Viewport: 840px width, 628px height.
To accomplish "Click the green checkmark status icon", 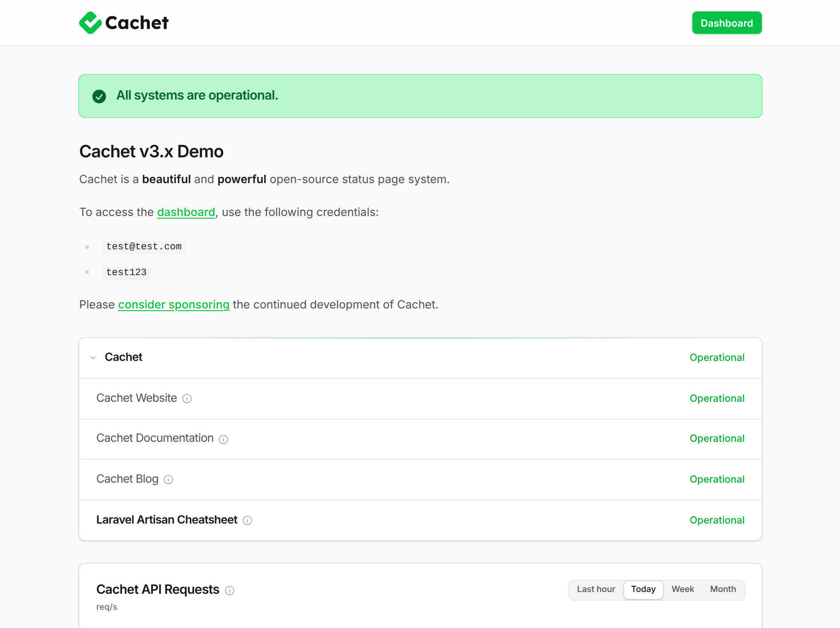I will click(x=99, y=96).
